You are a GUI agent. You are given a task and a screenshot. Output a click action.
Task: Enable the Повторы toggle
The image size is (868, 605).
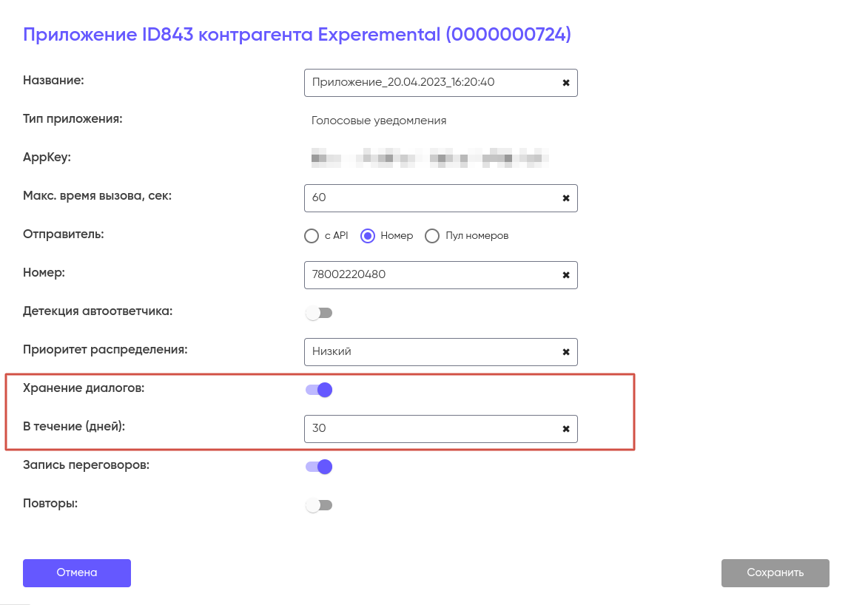pos(320,505)
